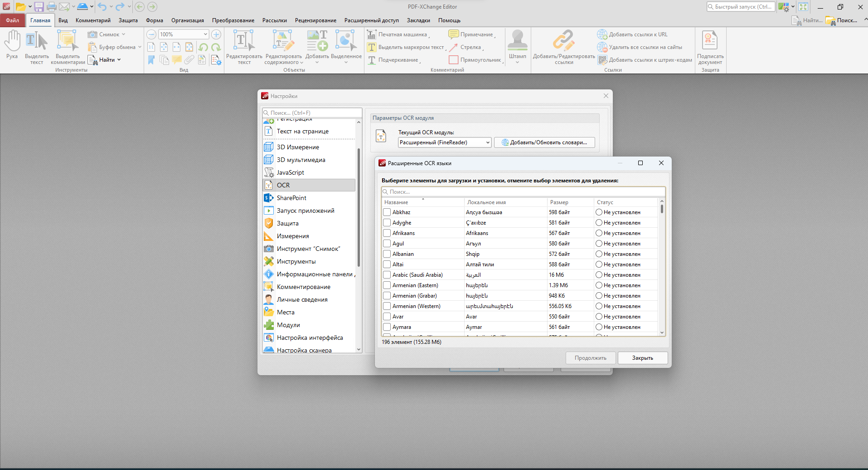Expand the Буфер обмена dropdown arrow

pos(140,47)
